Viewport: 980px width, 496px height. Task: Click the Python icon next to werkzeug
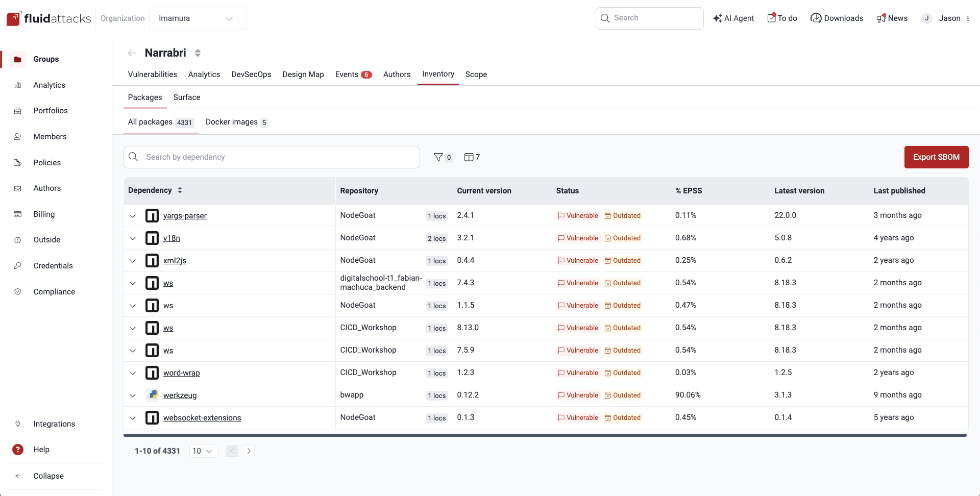click(152, 395)
